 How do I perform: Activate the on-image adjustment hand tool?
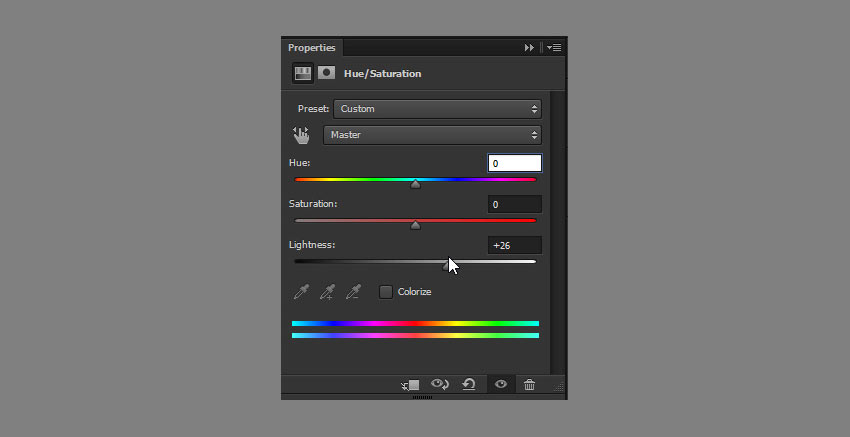pos(301,135)
